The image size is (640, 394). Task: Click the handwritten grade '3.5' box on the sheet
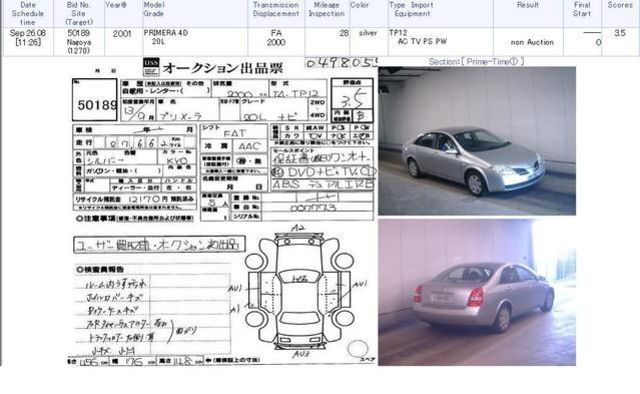click(x=352, y=99)
